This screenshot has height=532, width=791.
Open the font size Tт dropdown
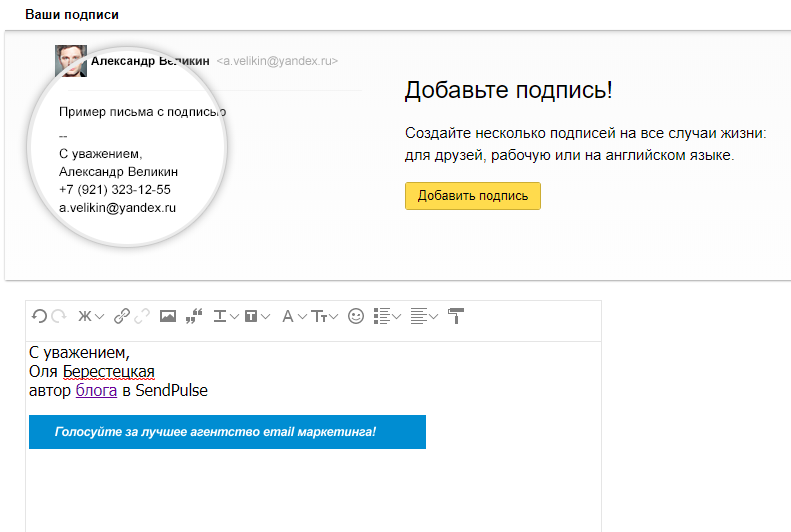324,316
